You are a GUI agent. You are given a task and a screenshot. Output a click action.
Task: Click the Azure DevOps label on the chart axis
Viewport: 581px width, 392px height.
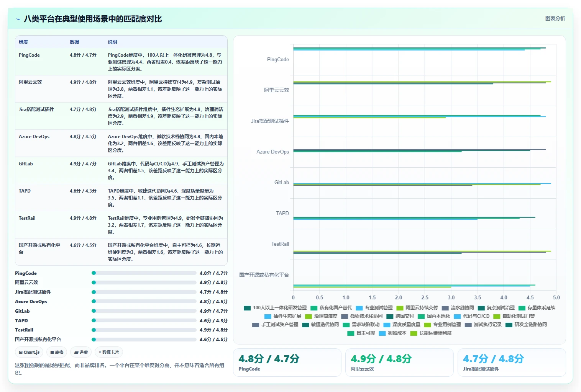[x=272, y=152]
